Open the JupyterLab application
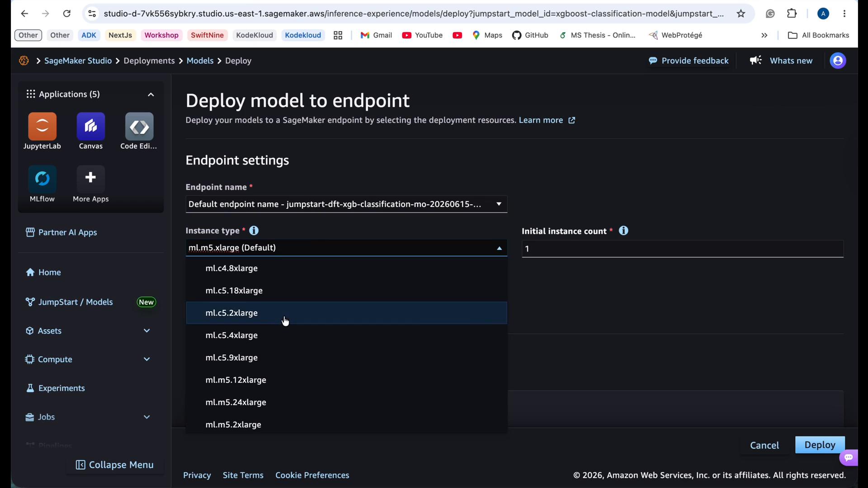 (x=42, y=131)
